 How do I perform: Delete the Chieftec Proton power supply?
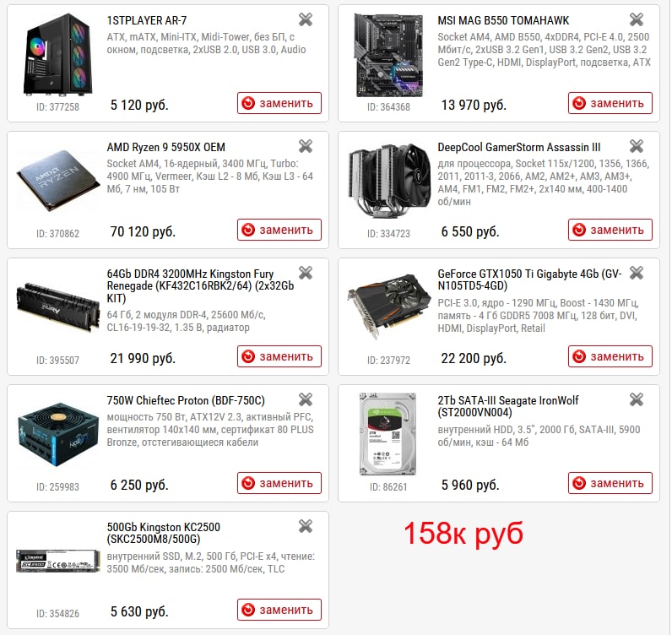306,399
